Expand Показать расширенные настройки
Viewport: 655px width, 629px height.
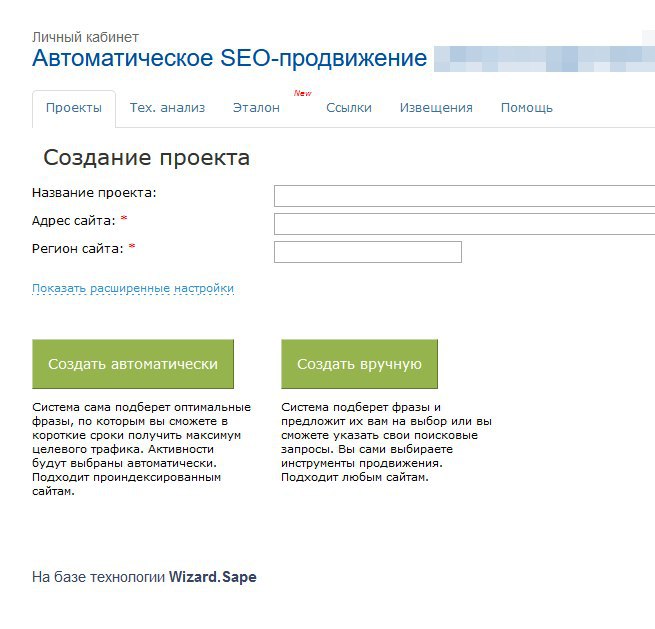coord(133,289)
